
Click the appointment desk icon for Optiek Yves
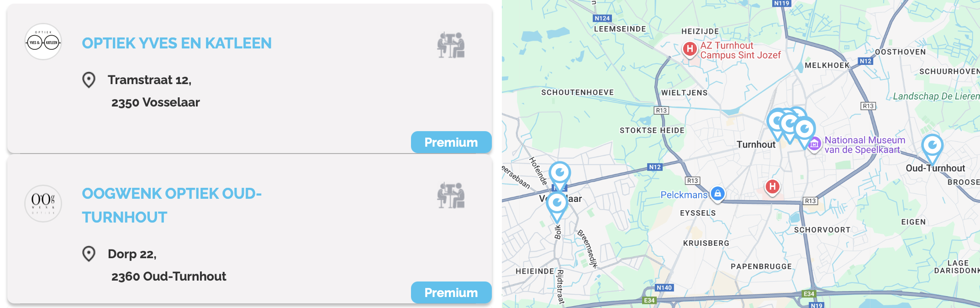point(451,45)
